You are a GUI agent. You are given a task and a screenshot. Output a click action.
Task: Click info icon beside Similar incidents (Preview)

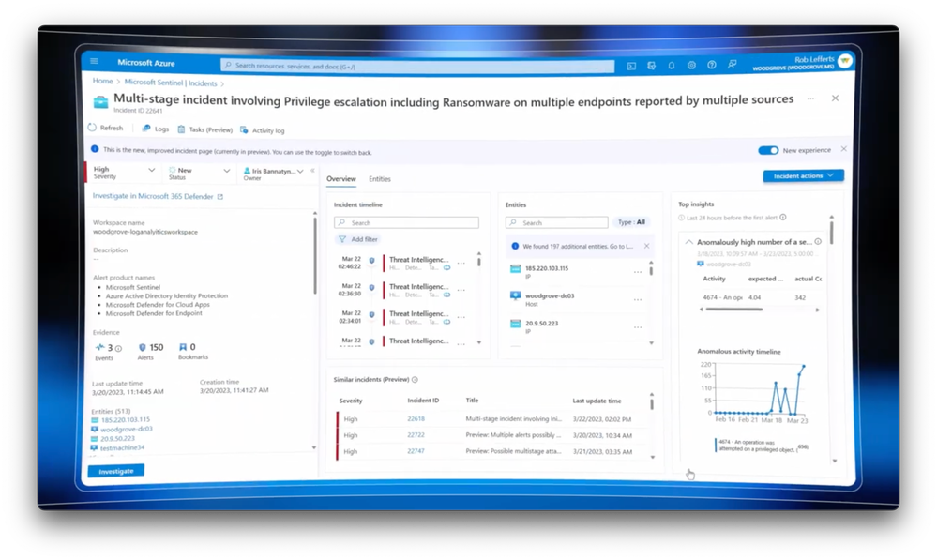(x=415, y=380)
